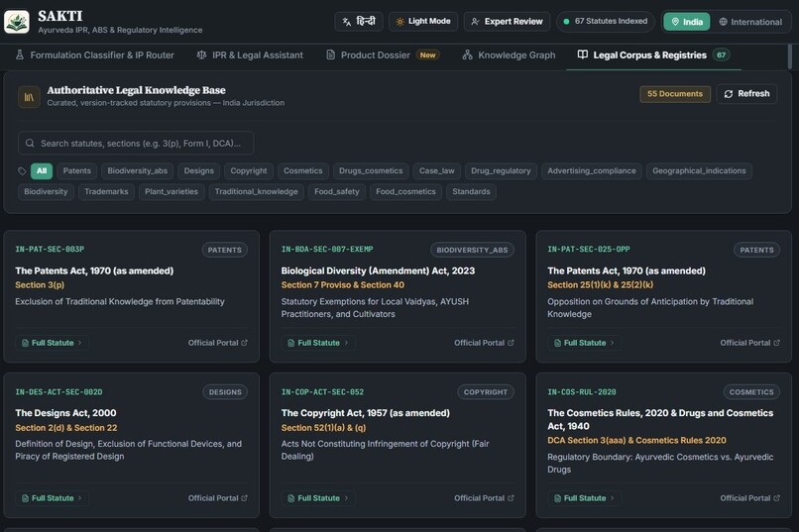The image size is (799, 532).
Task: Click the COSMETICS category badge
Action: [x=751, y=392]
